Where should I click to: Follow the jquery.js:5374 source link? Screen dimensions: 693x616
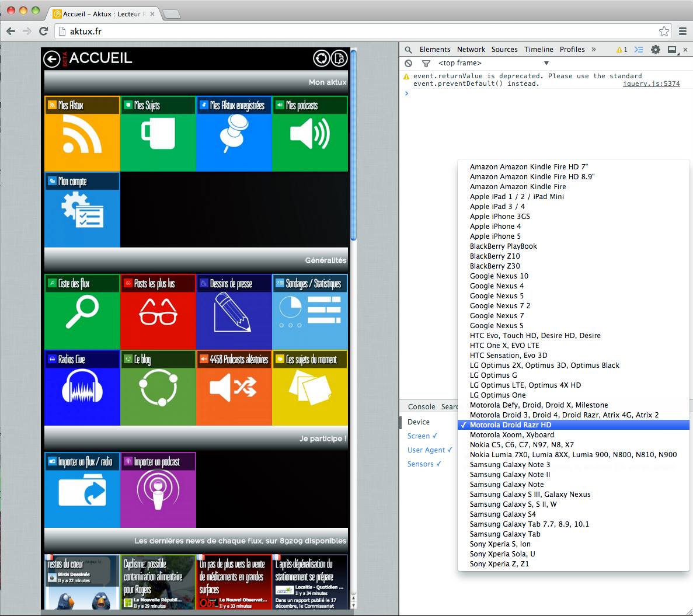651,83
